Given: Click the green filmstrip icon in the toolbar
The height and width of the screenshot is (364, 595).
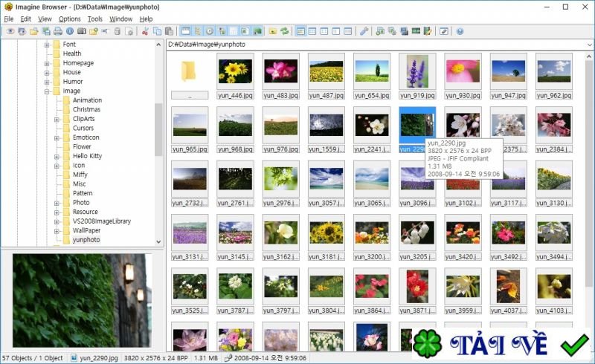Looking at the screenshot, I should 416,31.
